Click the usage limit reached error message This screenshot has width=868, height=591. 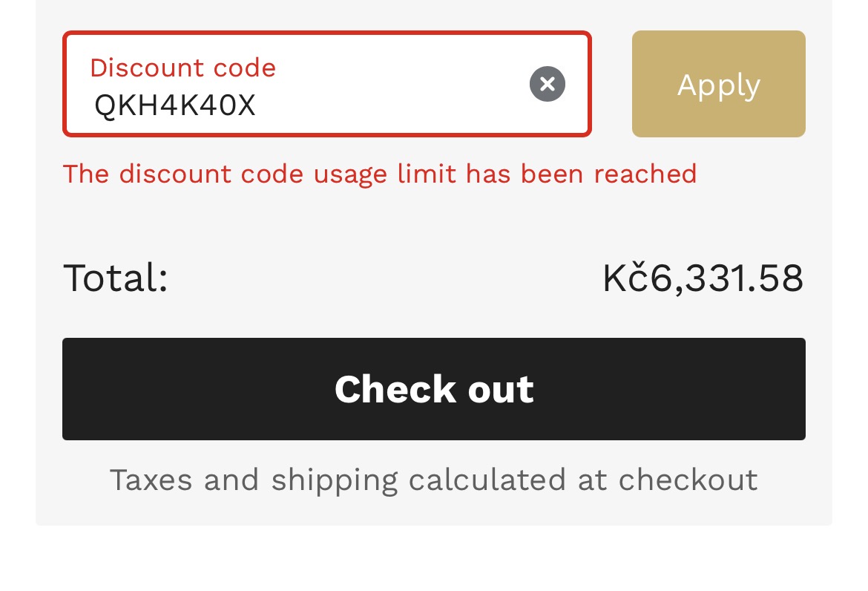(380, 174)
